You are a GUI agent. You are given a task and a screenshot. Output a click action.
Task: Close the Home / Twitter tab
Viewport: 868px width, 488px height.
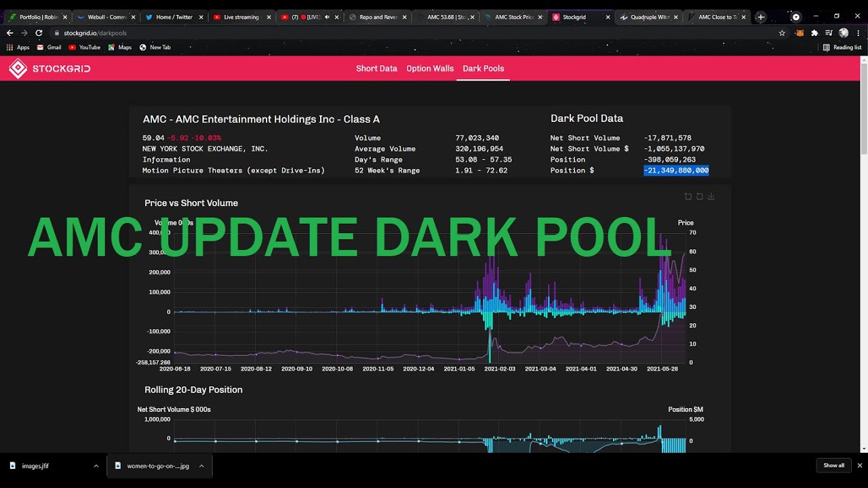pyautogui.click(x=201, y=17)
